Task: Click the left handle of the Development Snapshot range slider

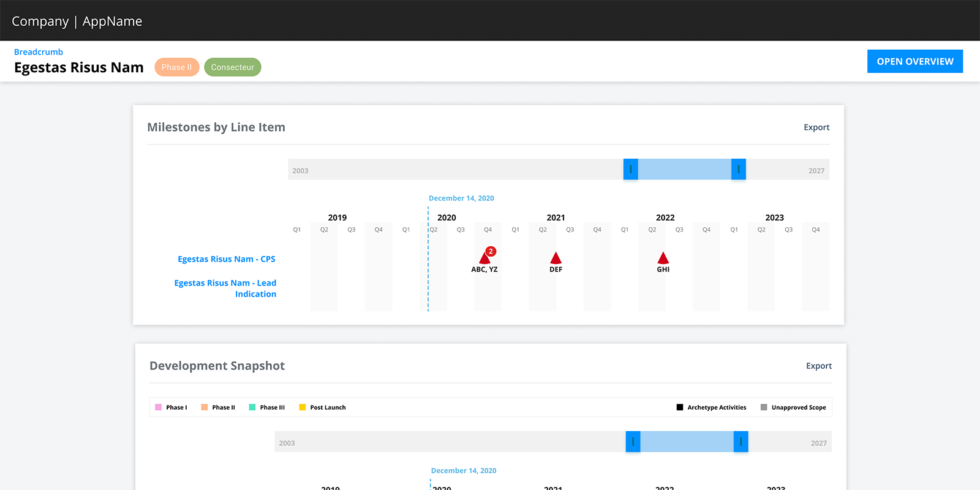Action: 633,442
